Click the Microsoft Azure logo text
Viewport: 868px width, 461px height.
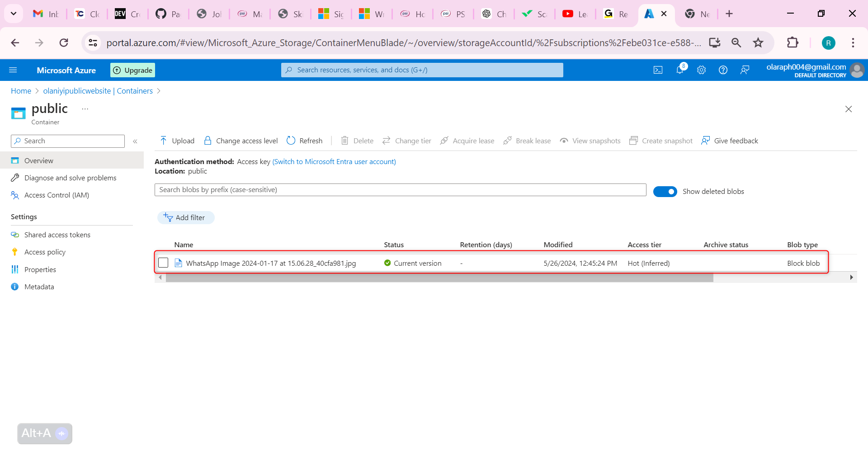(x=66, y=70)
